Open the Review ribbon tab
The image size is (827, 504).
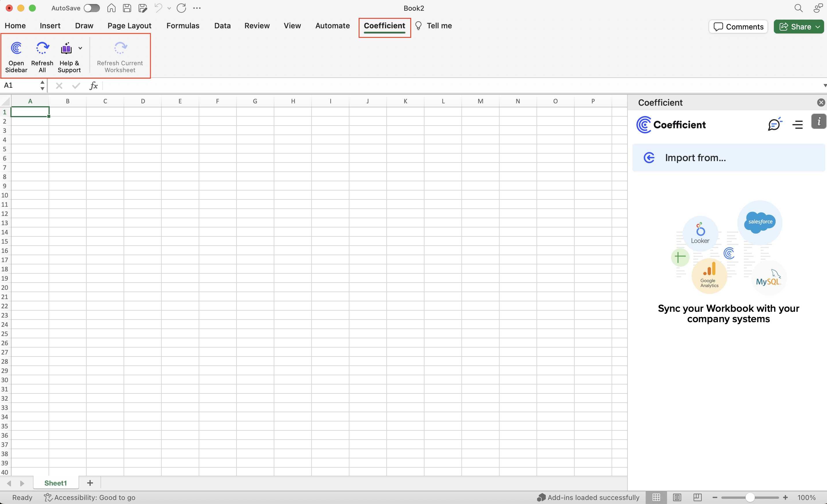click(257, 26)
